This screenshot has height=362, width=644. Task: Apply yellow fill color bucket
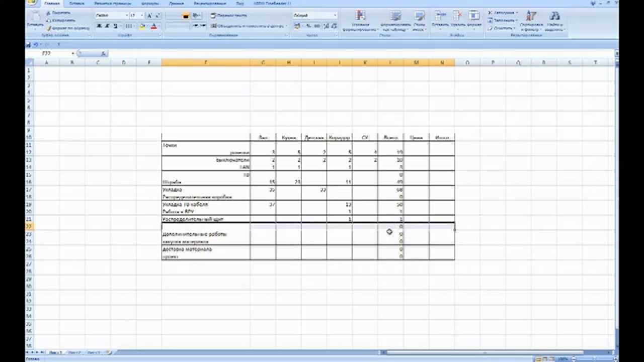(142, 26)
